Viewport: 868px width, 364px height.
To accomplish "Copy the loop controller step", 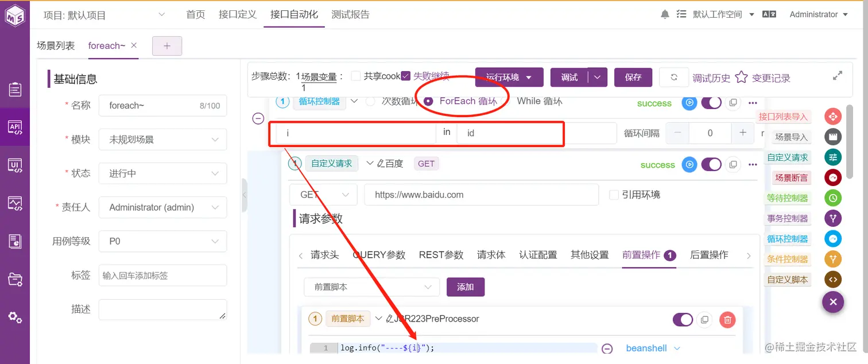I will [x=733, y=103].
